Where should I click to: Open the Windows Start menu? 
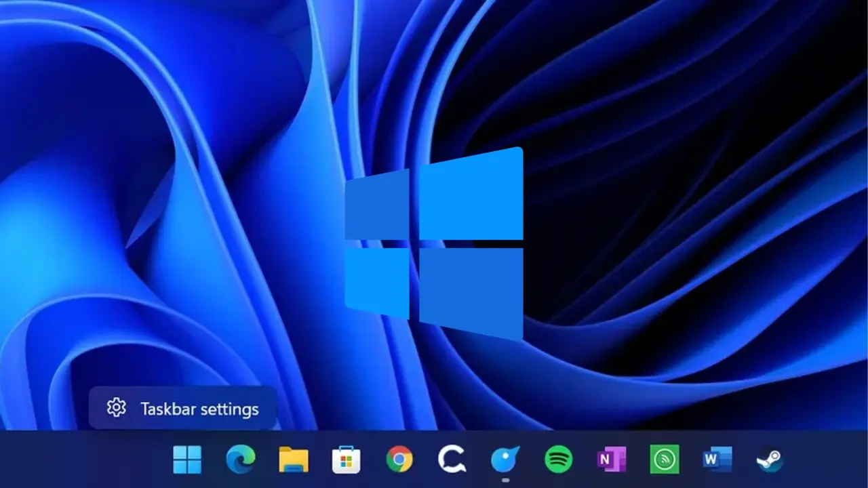pos(187,460)
